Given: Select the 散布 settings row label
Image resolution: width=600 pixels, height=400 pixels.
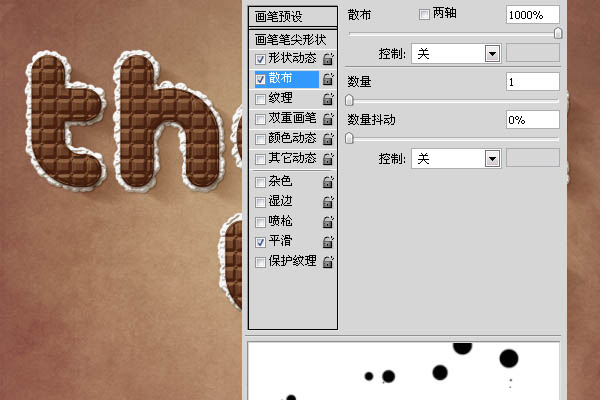Looking at the screenshot, I should pyautogui.click(x=280, y=78).
